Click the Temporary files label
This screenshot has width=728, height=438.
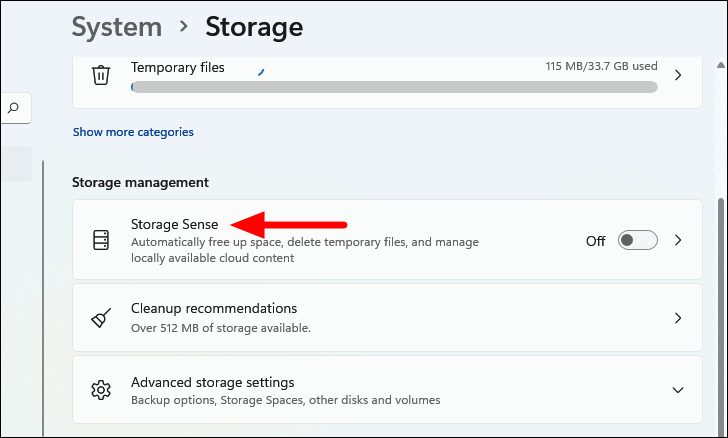(178, 68)
